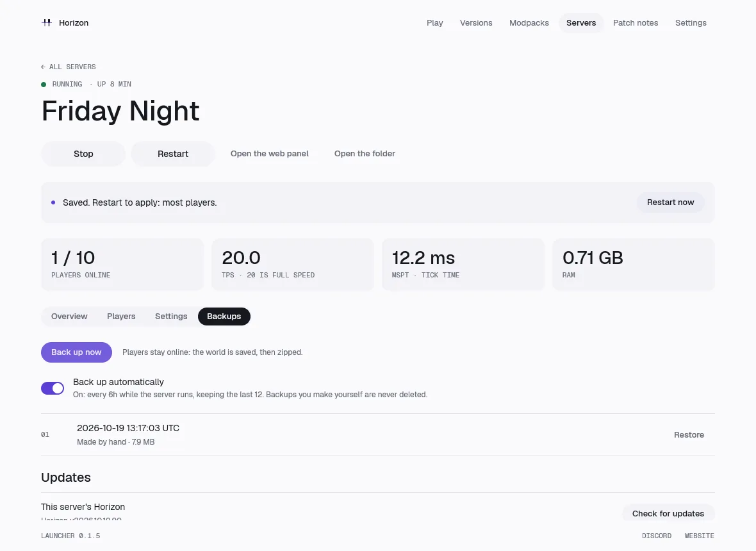Click the Back up now button
Screen dimensions: 756x551
point(77,352)
